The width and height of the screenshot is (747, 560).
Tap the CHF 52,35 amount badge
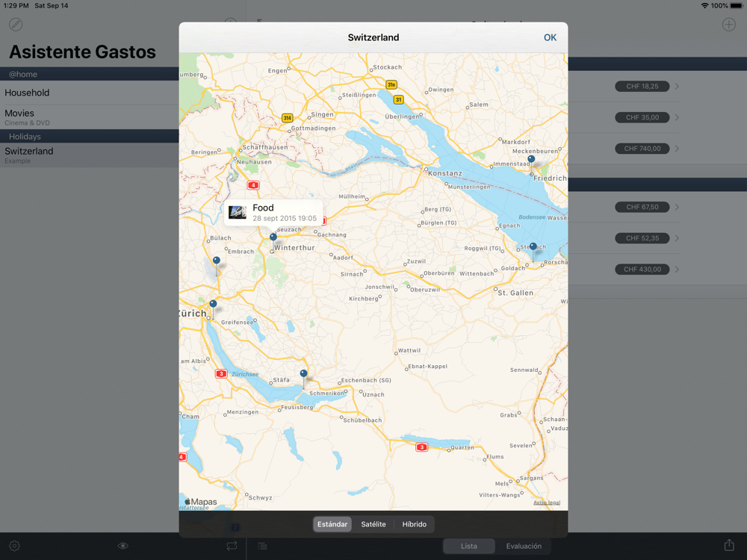coord(642,238)
